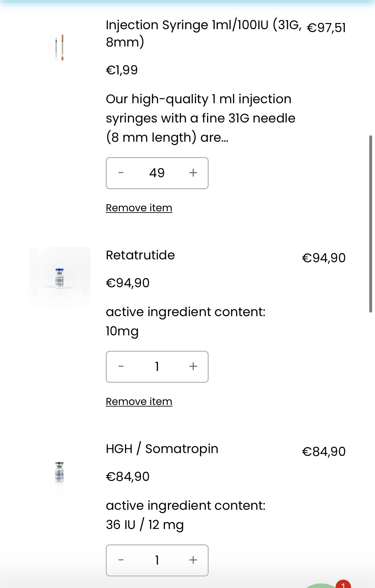Open the HGH / Somatropin product title
375x588 pixels.
[x=162, y=449]
